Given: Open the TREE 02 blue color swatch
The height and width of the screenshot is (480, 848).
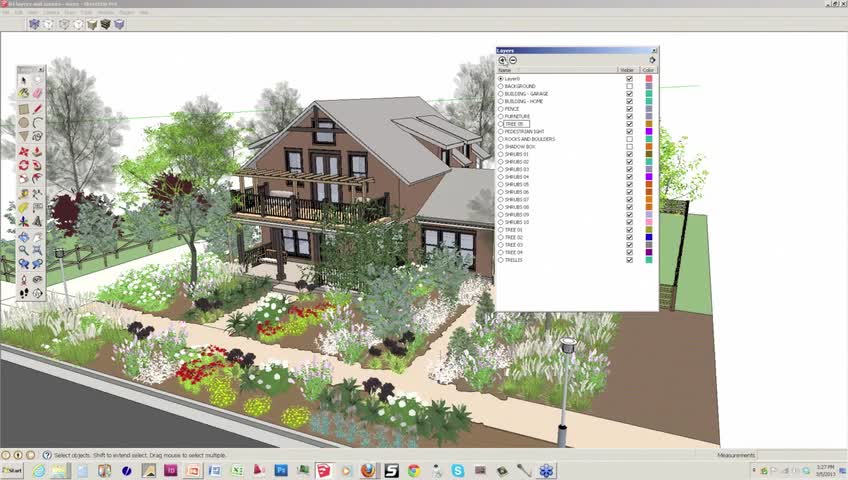Looking at the screenshot, I should click(649, 237).
